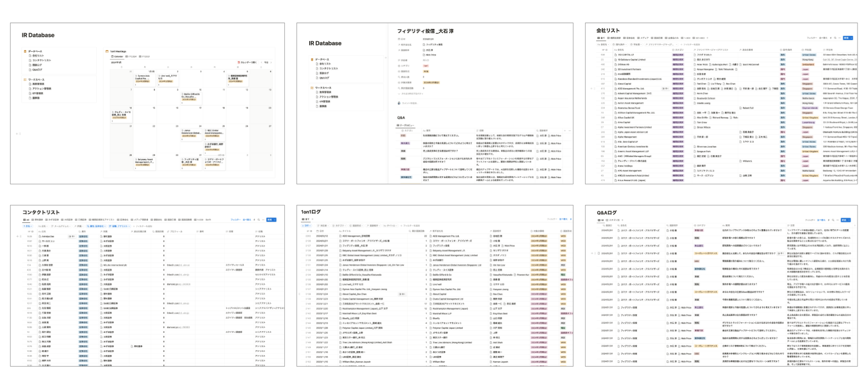Add a column to the Q&A table

[564, 130]
